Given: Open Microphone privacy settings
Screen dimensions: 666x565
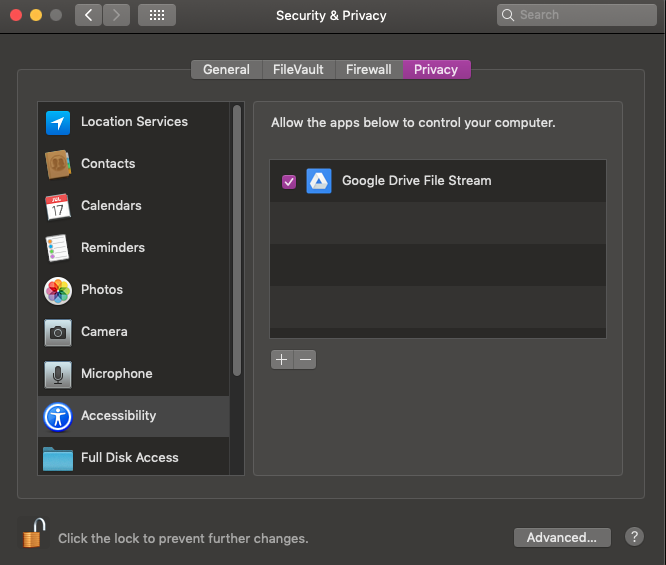Looking at the screenshot, I should click(x=116, y=374).
